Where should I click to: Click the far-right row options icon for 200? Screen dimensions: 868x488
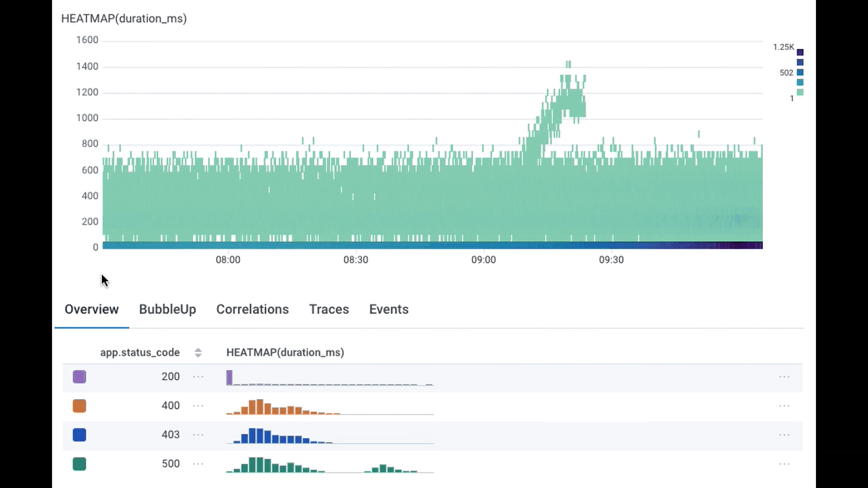point(784,376)
